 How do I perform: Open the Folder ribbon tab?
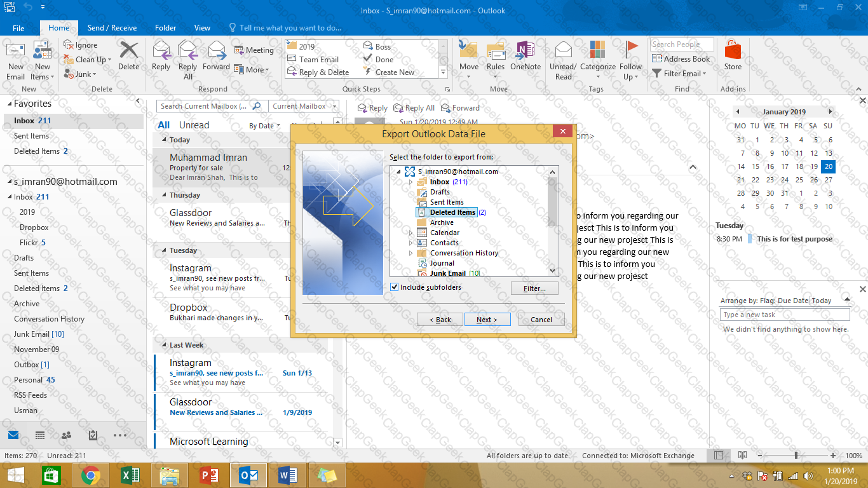[166, 28]
